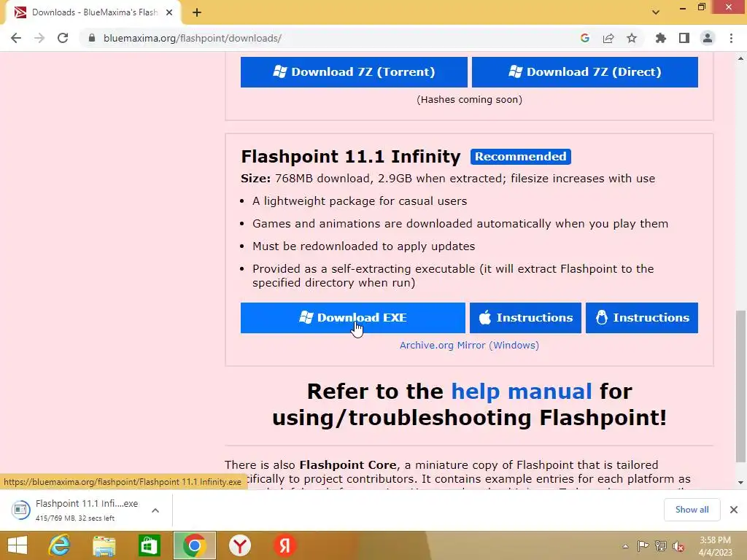Open File Explorer from taskbar
The image size is (747, 560).
[104, 545]
